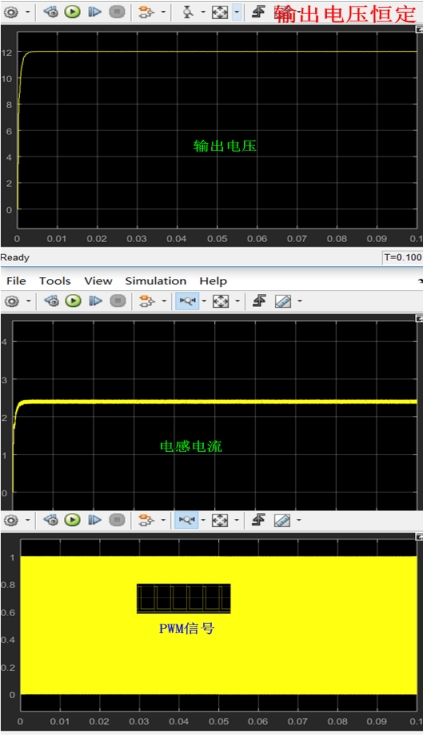Run simulation from the output voltage scope toolbar
The height and width of the screenshot is (736, 424).
(72, 12)
